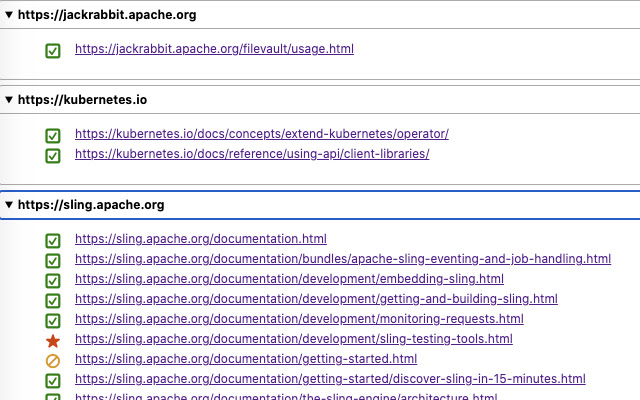
Task: Collapse the https://jackrabbit.apache.org section triangle
Action: pos(9,15)
